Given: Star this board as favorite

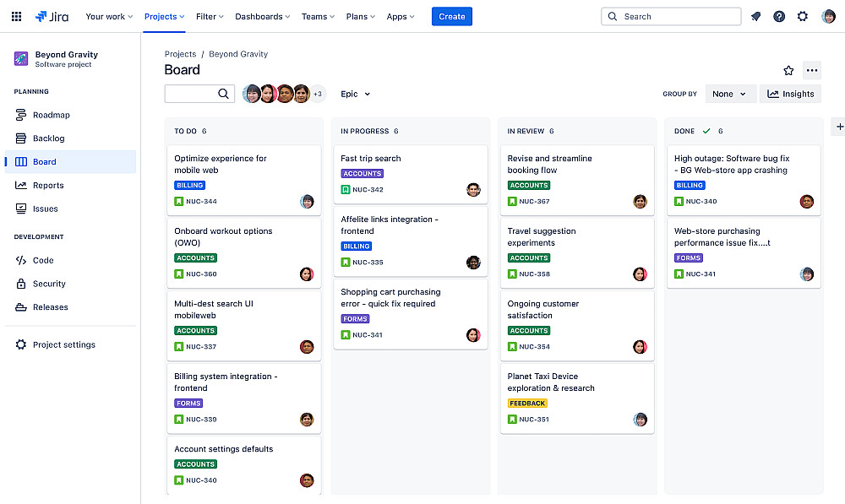Looking at the screenshot, I should tap(788, 71).
